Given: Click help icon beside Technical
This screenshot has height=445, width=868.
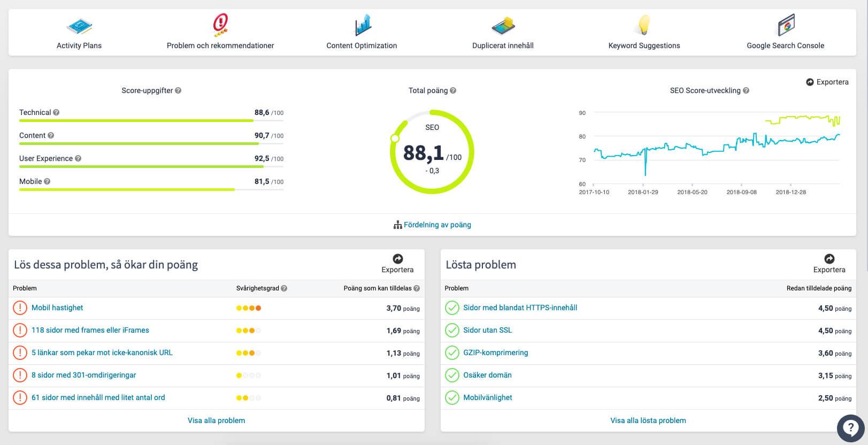Looking at the screenshot, I should coord(56,112).
